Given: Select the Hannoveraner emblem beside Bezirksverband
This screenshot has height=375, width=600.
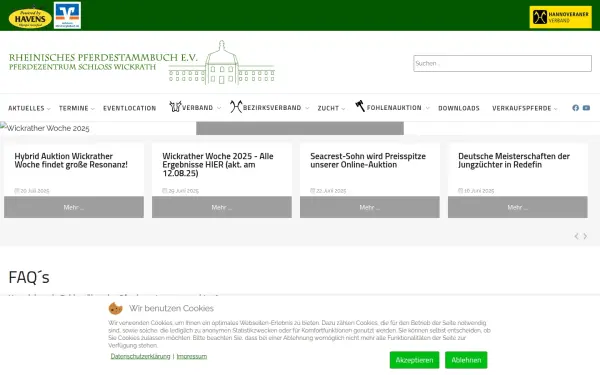Looking at the screenshot, I should click(x=236, y=106).
